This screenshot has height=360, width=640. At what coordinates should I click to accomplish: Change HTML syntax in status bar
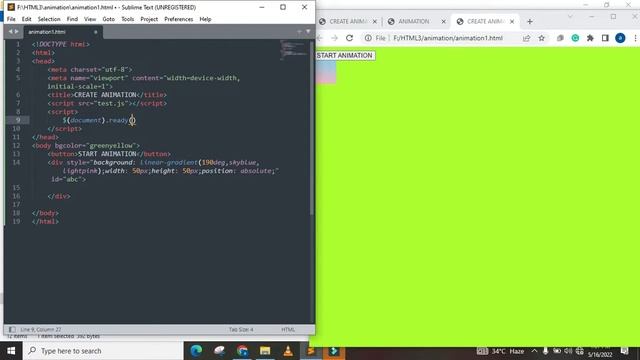click(288, 329)
